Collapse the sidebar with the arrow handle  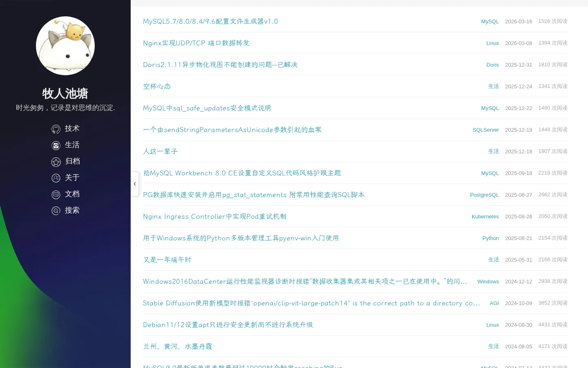pyautogui.click(x=135, y=184)
